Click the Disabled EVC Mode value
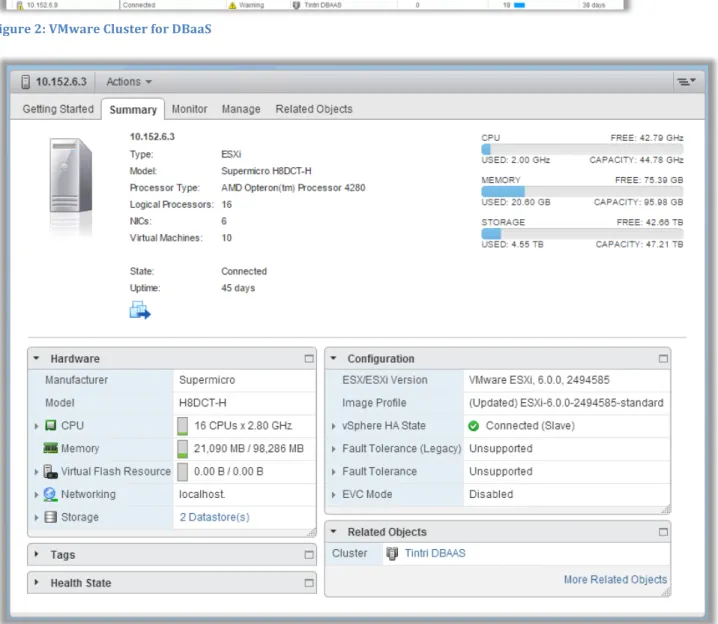The width and height of the screenshot is (718, 624). click(491, 494)
